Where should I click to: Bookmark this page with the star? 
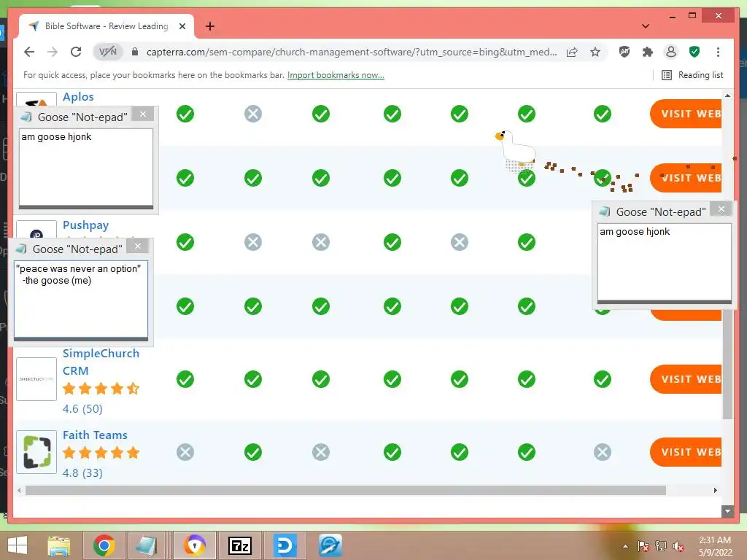595,52
